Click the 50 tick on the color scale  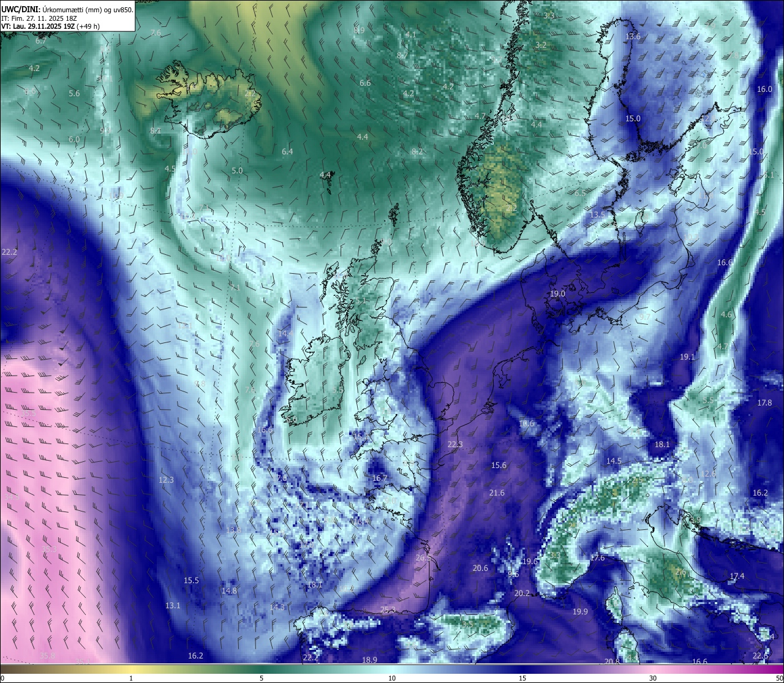[778, 679]
